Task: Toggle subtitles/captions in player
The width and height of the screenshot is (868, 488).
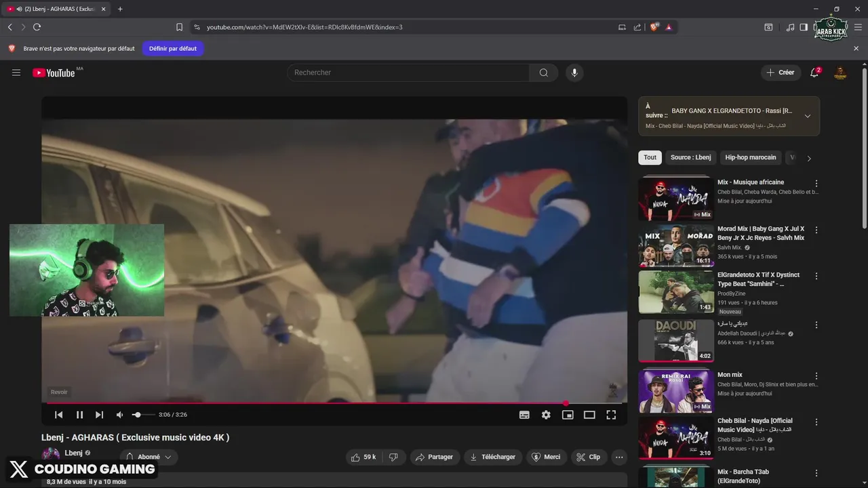Action: pos(524,415)
